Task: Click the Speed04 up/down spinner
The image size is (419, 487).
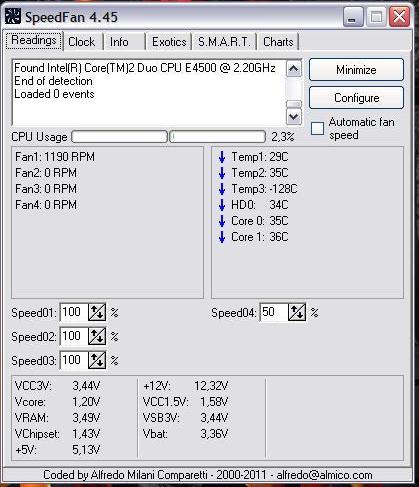Action: (x=297, y=312)
